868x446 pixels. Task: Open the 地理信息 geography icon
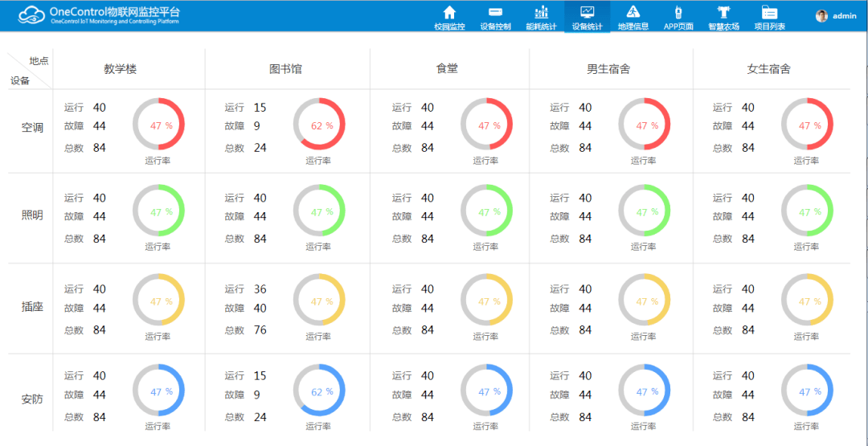point(633,12)
